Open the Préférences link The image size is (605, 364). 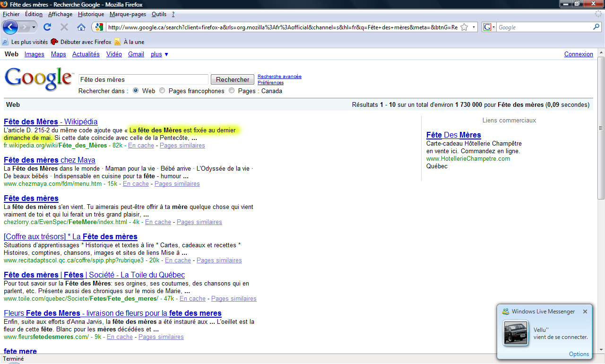coord(270,83)
